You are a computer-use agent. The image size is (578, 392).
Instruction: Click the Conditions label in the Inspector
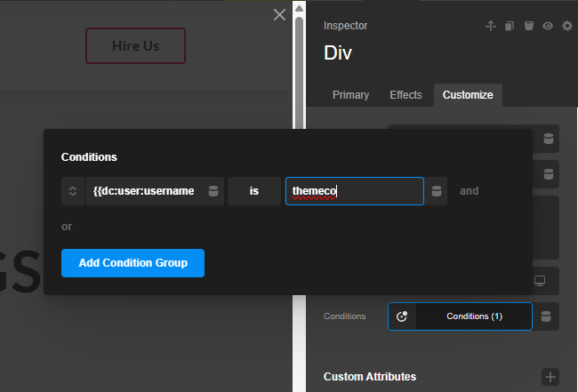click(345, 316)
